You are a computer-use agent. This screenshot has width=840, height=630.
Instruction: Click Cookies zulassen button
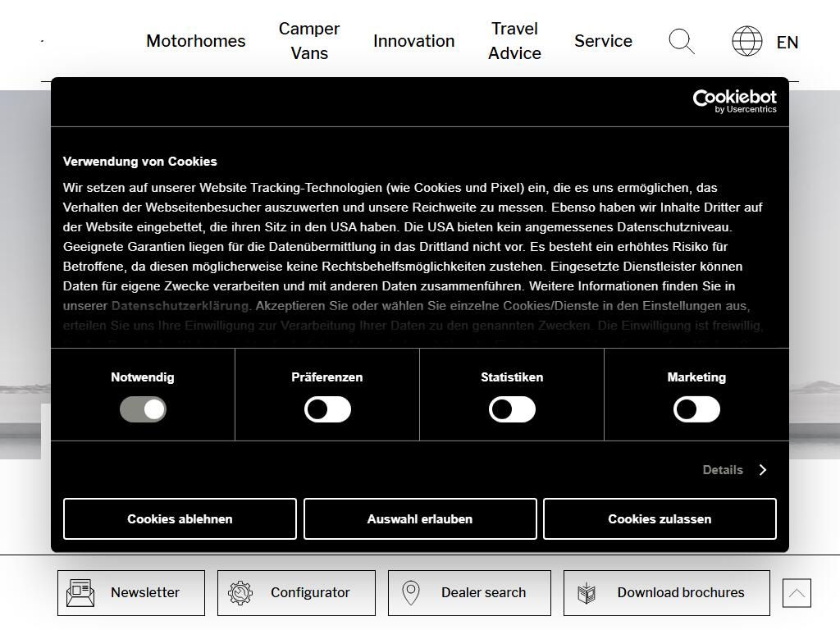coord(660,518)
